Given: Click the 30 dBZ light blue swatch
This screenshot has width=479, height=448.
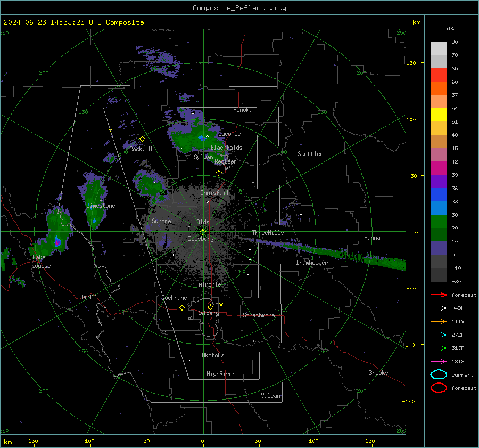Looking at the screenshot, I should click(x=439, y=208).
